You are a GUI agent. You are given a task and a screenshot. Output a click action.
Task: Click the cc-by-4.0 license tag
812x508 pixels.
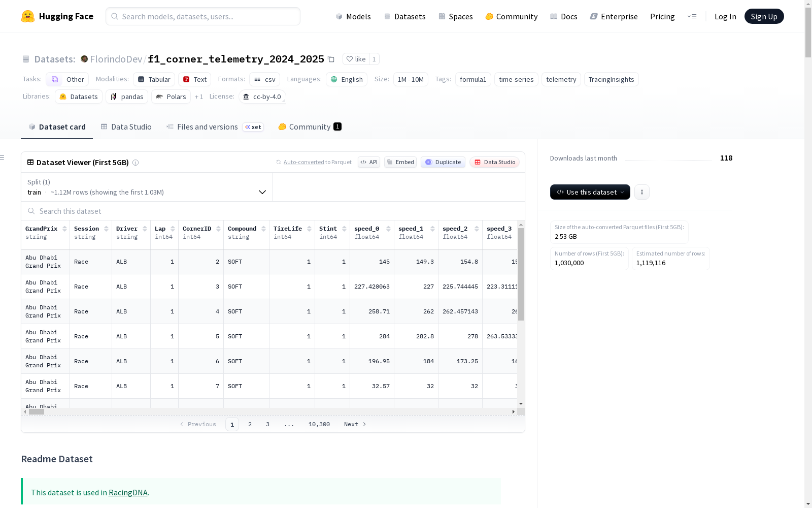click(x=262, y=97)
